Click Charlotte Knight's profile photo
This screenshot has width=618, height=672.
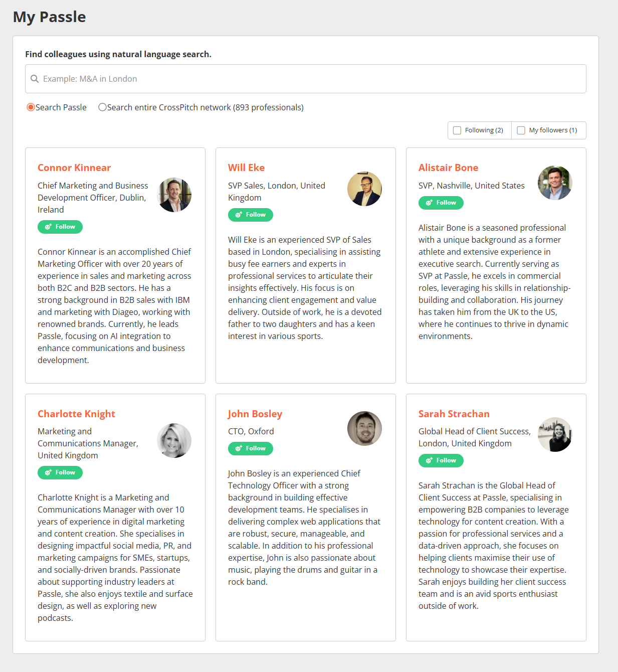tap(174, 440)
